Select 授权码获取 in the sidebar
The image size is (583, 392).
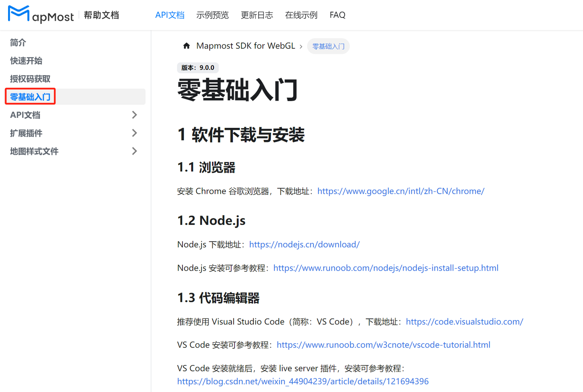pyautogui.click(x=30, y=78)
